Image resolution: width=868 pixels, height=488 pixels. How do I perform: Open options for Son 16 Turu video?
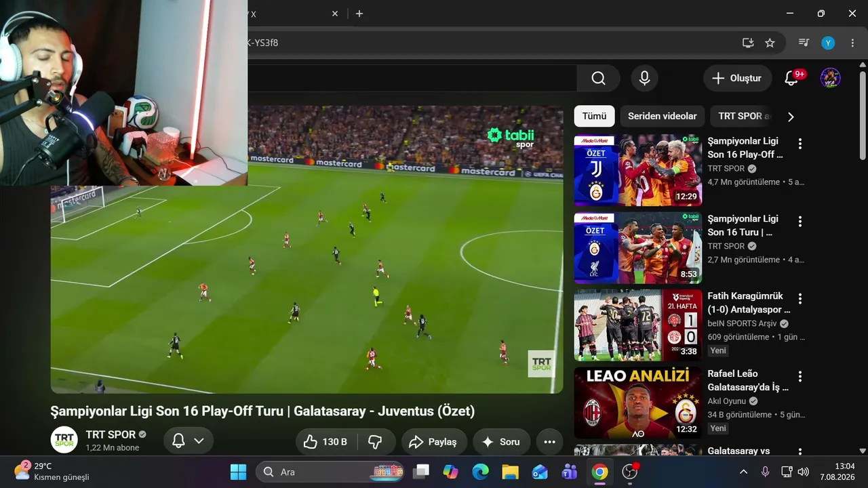pos(800,222)
